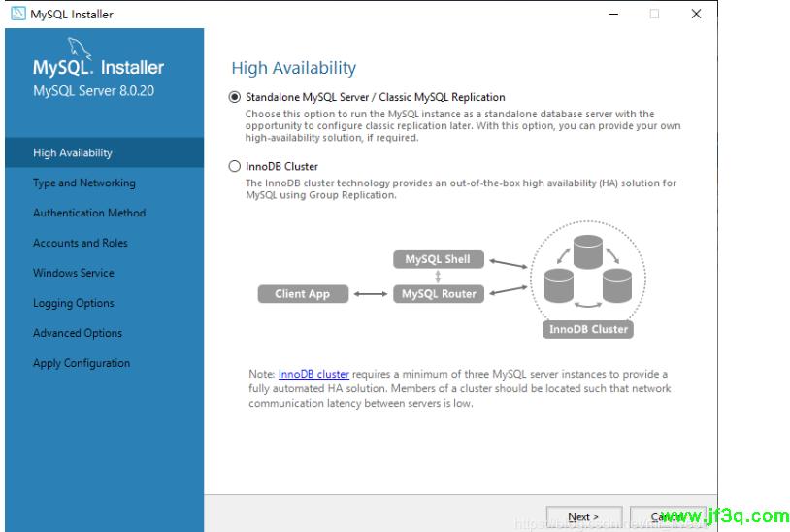Go to Type and Networking step

[x=84, y=183]
